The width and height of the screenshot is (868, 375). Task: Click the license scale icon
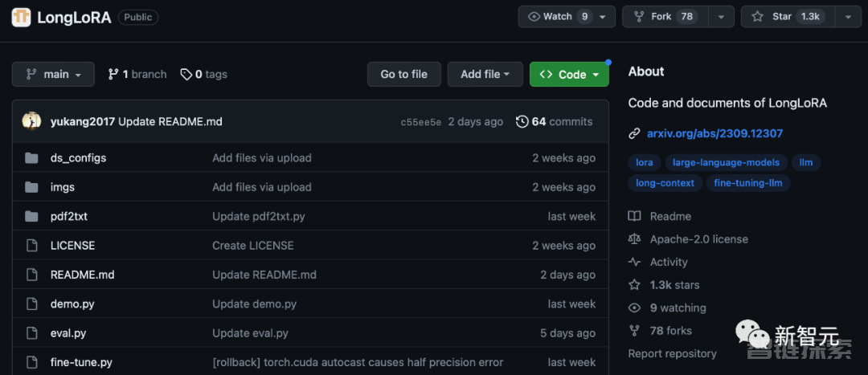point(634,239)
